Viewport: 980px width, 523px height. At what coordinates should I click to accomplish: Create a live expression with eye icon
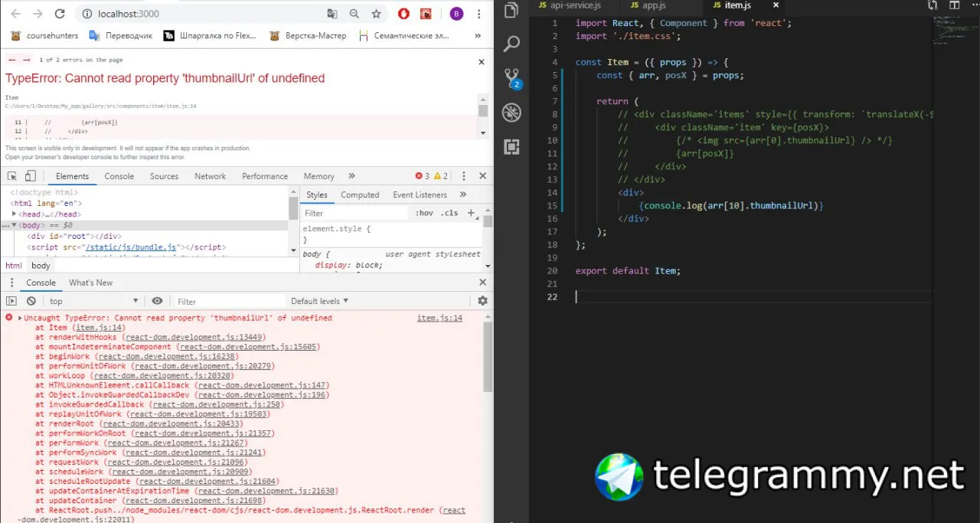pyautogui.click(x=157, y=301)
